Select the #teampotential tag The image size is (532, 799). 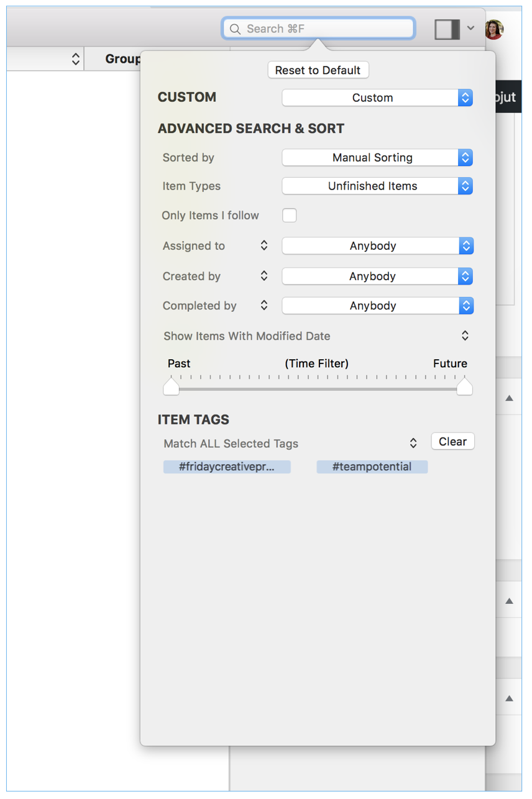pos(372,467)
